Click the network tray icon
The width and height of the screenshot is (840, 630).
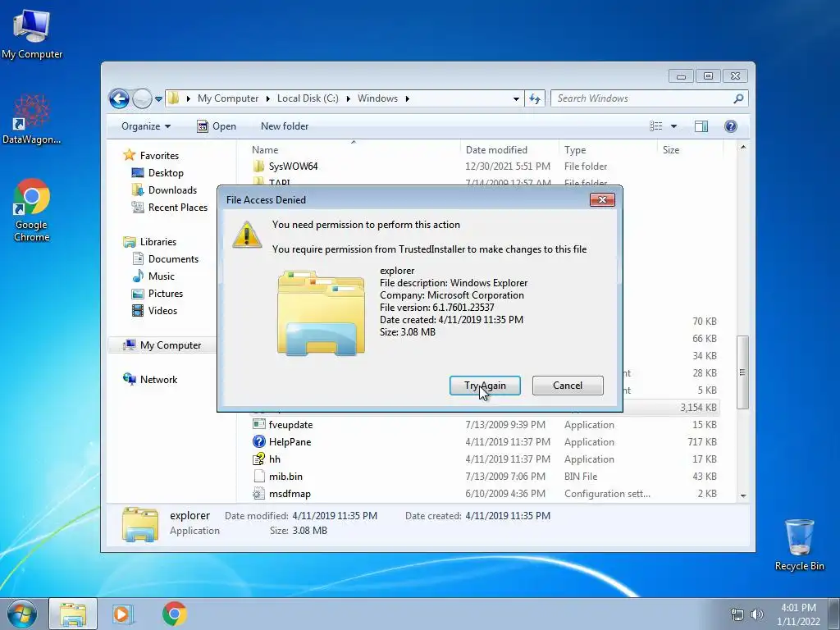(737, 614)
